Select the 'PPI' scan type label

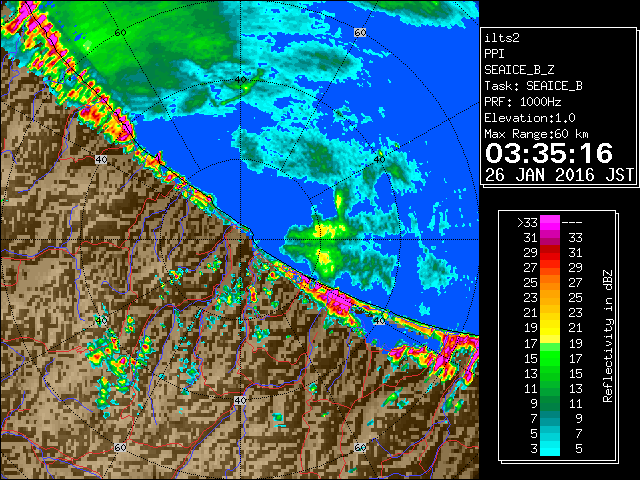click(494, 54)
